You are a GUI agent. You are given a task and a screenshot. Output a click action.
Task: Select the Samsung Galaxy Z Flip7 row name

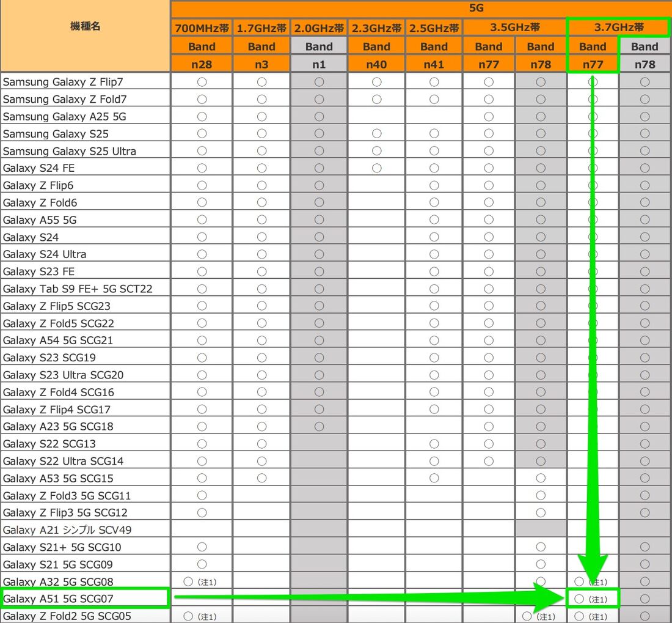point(62,81)
